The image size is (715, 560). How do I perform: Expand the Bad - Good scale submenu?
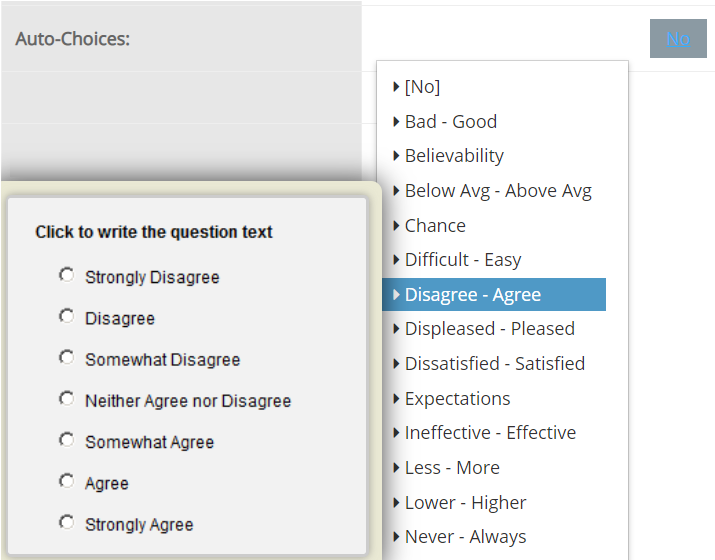click(x=450, y=122)
